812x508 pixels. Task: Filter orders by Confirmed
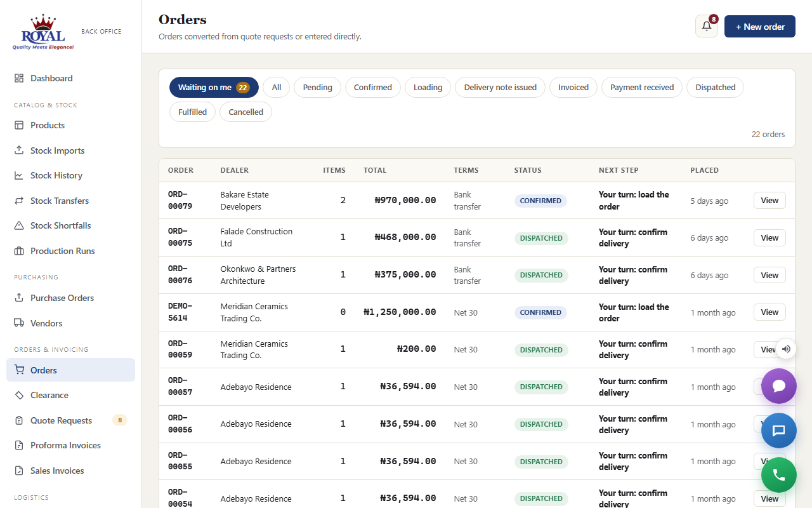click(x=373, y=88)
